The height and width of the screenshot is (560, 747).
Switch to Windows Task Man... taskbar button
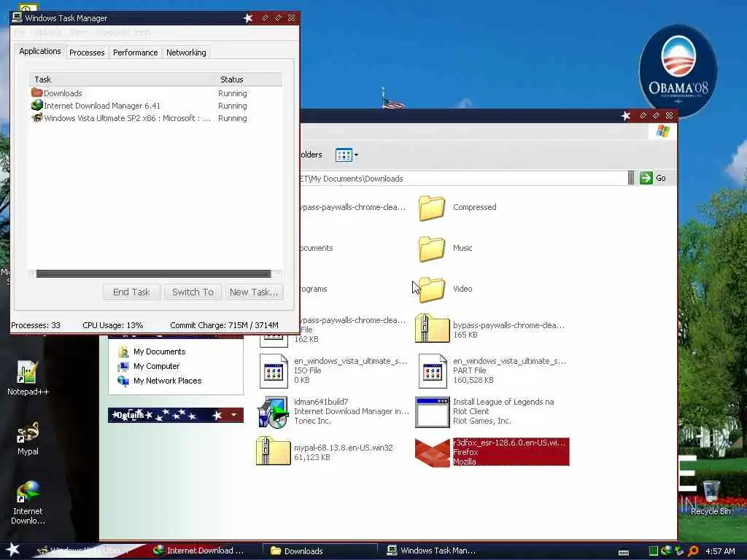[x=435, y=551]
